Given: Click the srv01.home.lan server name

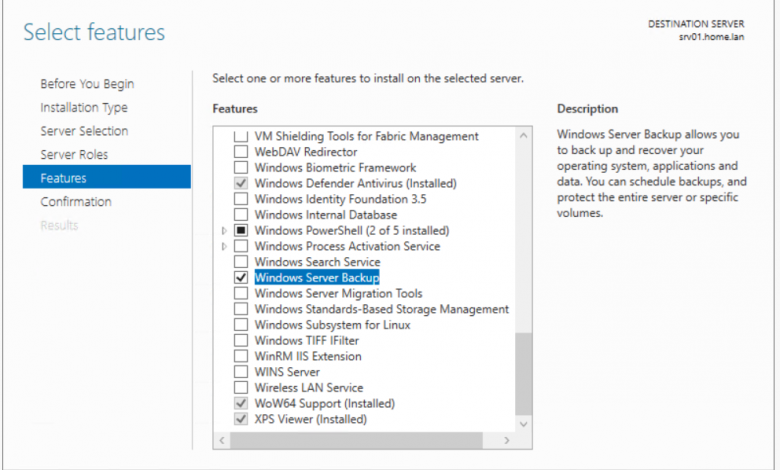Looking at the screenshot, I should (711, 37).
